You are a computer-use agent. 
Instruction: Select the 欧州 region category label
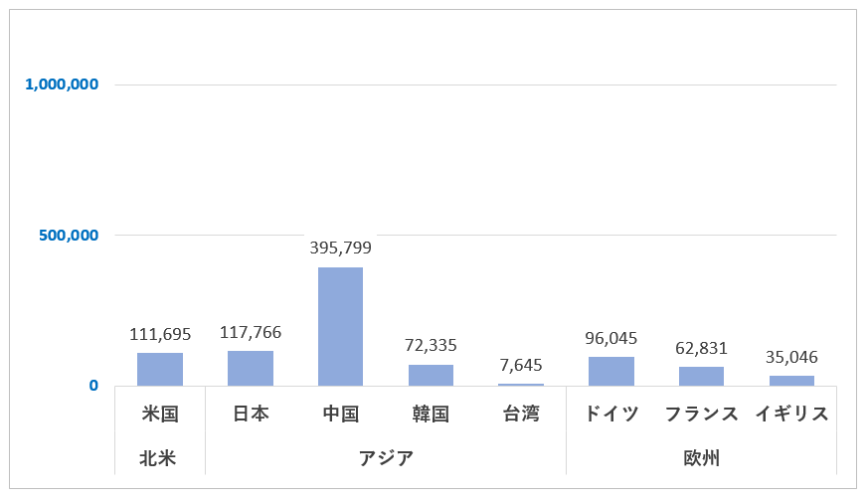pos(701,458)
